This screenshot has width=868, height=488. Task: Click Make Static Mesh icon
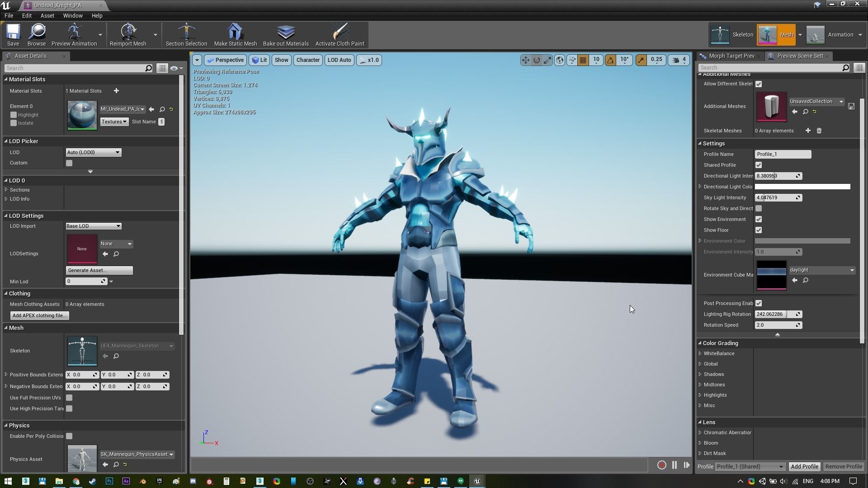(235, 35)
